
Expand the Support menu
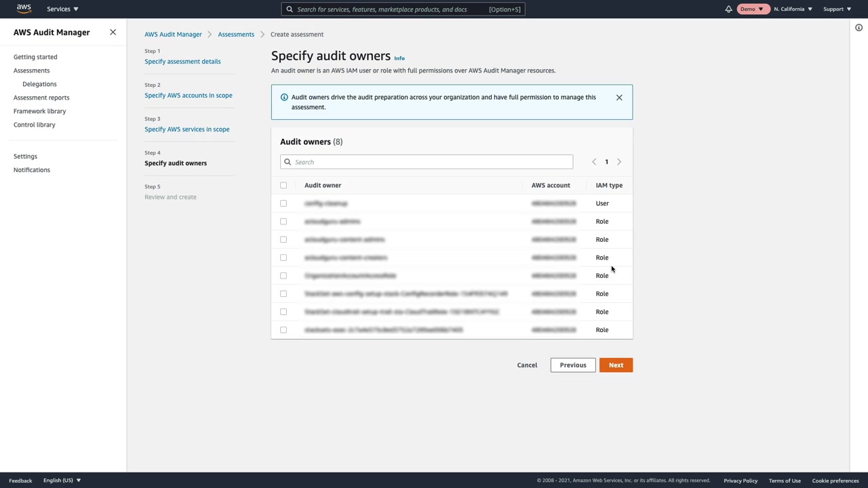837,9
